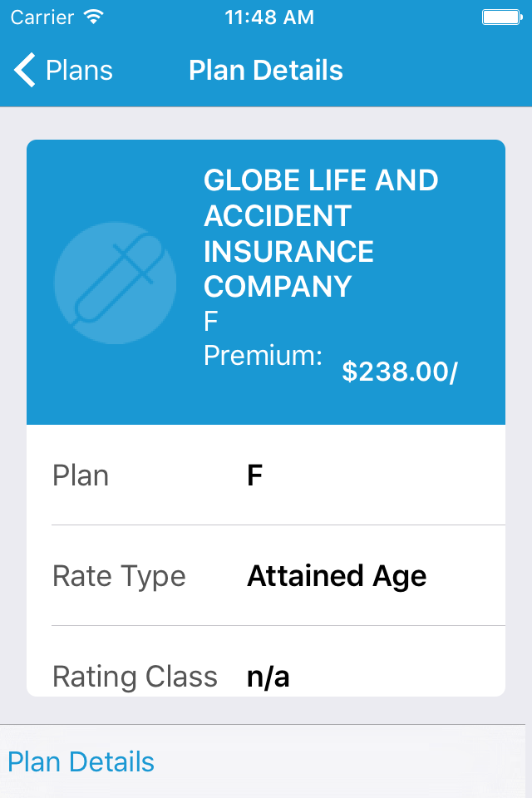Tap the pill capsule plan icon
This screenshot has width=532, height=798.
pos(115,283)
